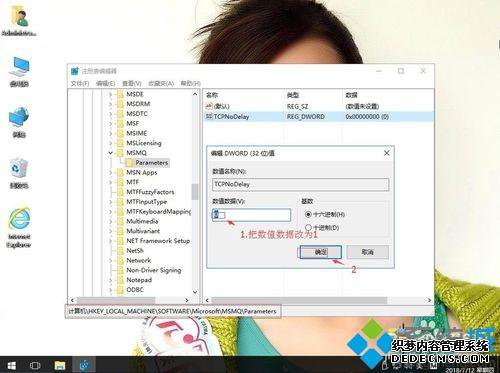The height and width of the screenshot is (373, 500).
Task: Click the tree pane vertical scrollbar thumb
Action: click(195, 192)
